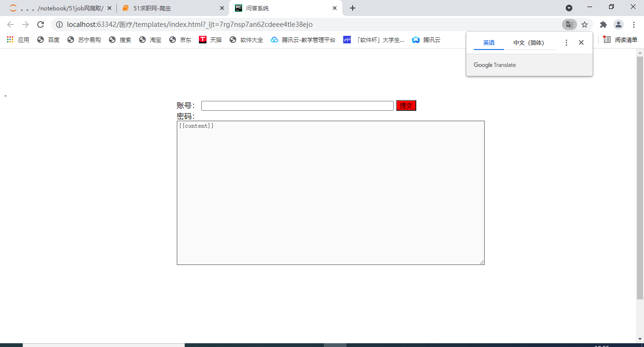Go back to previous page

click(10, 25)
